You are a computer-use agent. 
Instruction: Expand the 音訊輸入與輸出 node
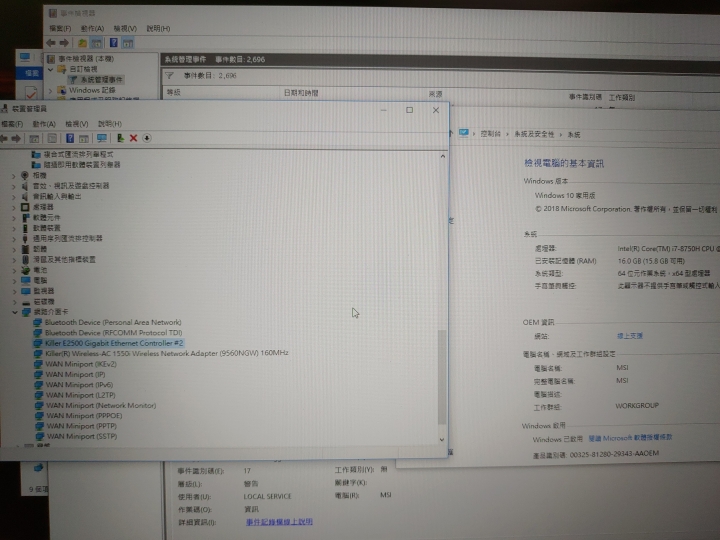tap(14, 197)
